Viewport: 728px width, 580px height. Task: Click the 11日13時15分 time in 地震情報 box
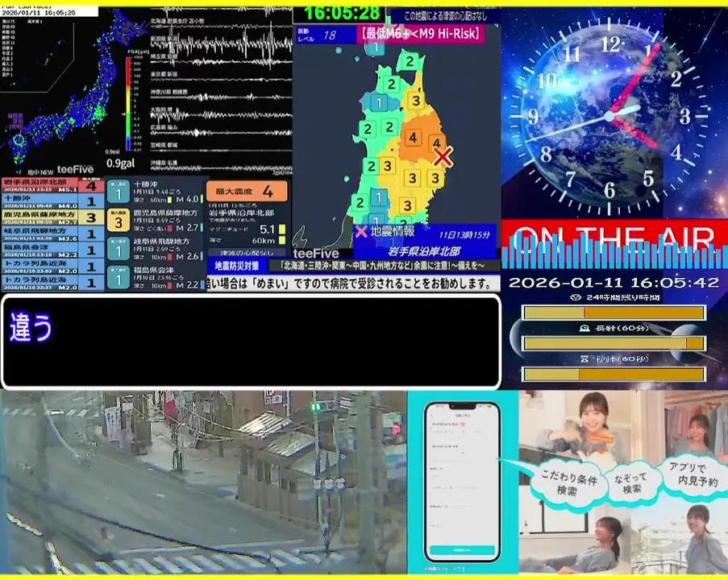coord(464,234)
